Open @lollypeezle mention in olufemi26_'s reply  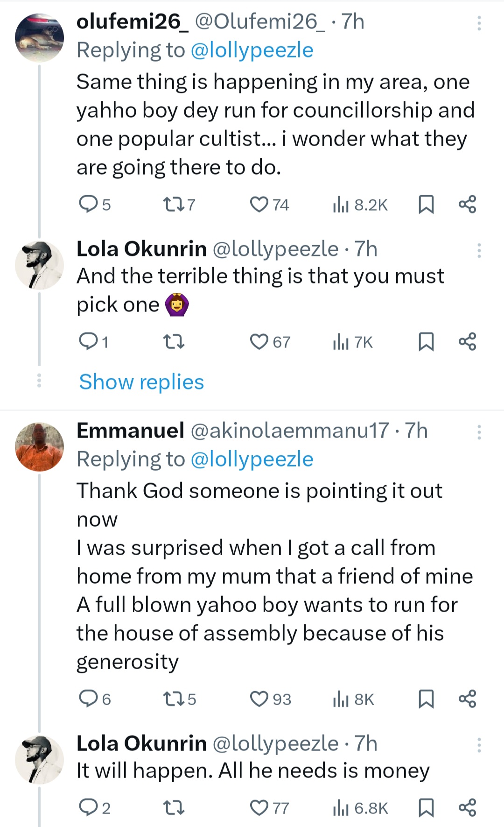coord(252,50)
